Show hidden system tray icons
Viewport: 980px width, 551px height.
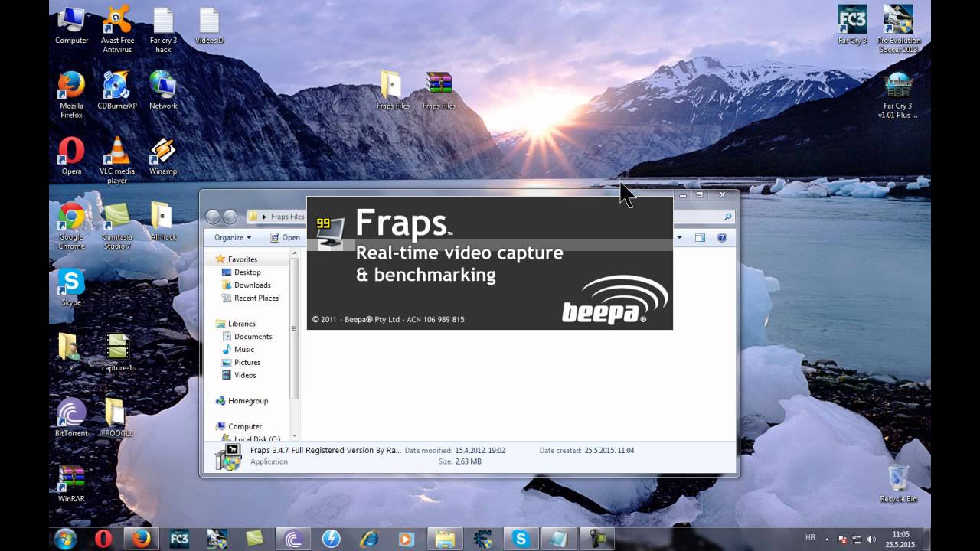tap(828, 539)
